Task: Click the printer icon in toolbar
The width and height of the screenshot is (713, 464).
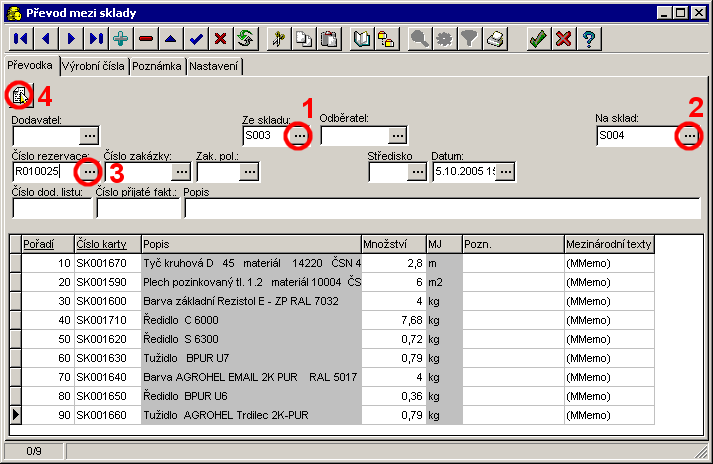Action: coord(495,39)
